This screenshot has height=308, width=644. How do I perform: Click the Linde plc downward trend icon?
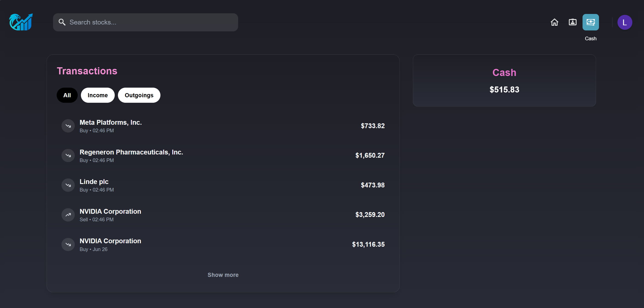click(x=68, y=185)
